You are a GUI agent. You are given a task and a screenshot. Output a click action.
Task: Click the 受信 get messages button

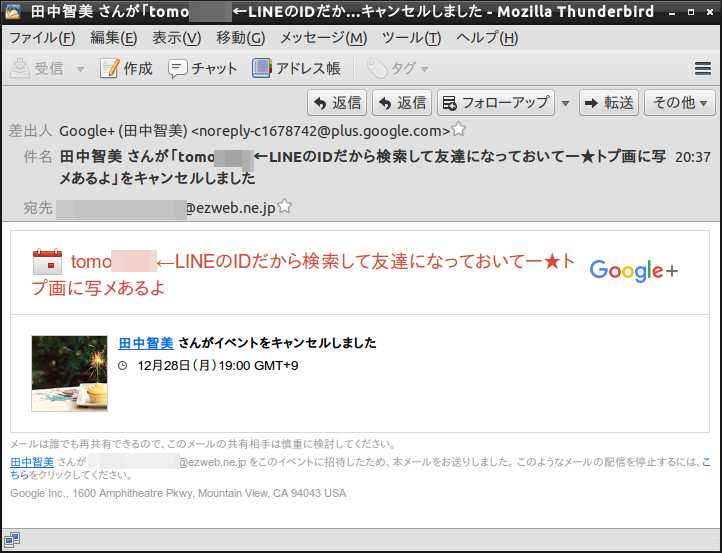[37, 69]
